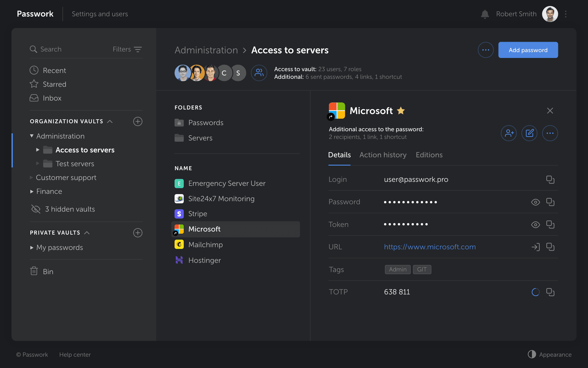Screen dimensions: 588x368
Task: Add a new organization vault
Action: tap(138, 121)
